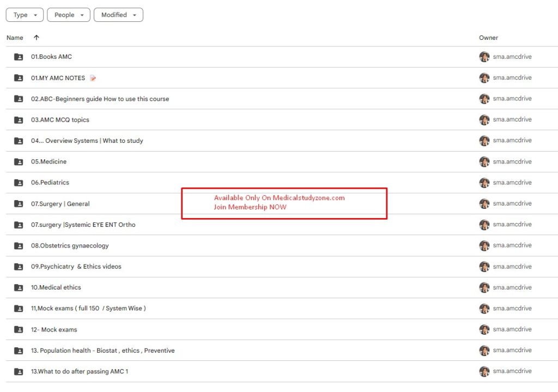
Task: Open 13. Population health - Biostat folder
Action: click(102, 351)
